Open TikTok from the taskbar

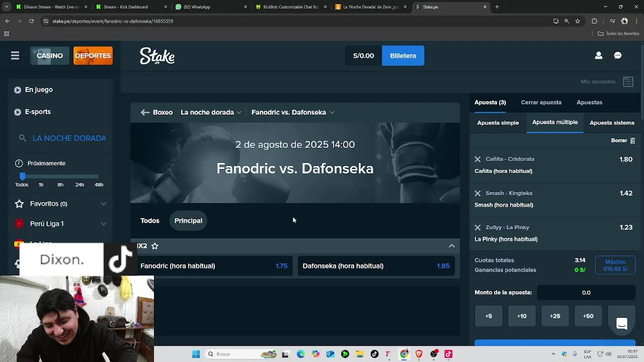(x=374, y=354)
